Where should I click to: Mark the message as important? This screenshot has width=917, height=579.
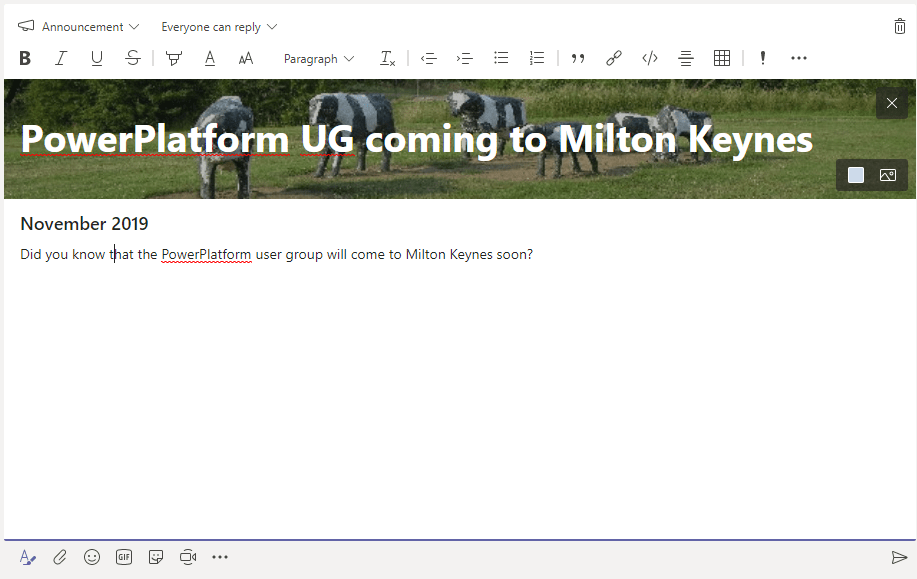(x=763, y=58)
